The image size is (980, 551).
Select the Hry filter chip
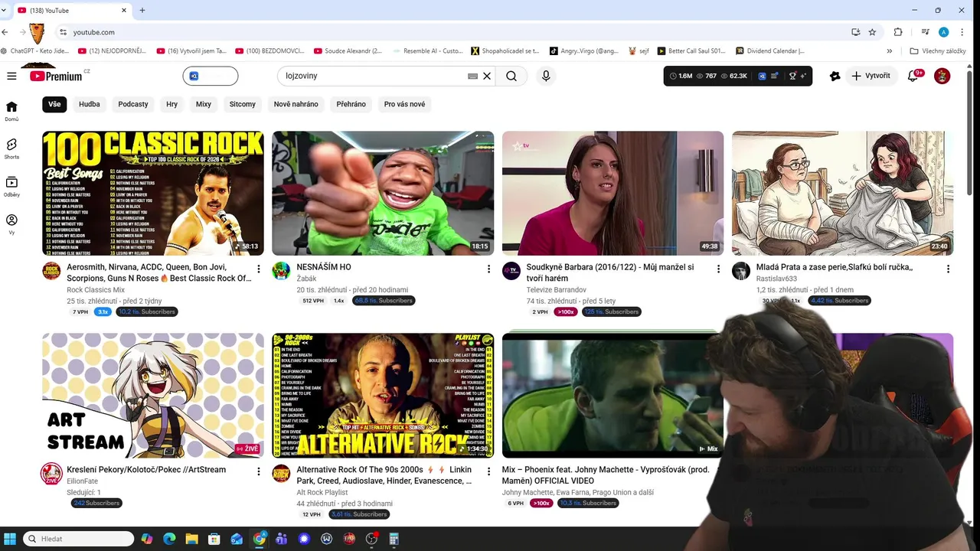(172, 104)
